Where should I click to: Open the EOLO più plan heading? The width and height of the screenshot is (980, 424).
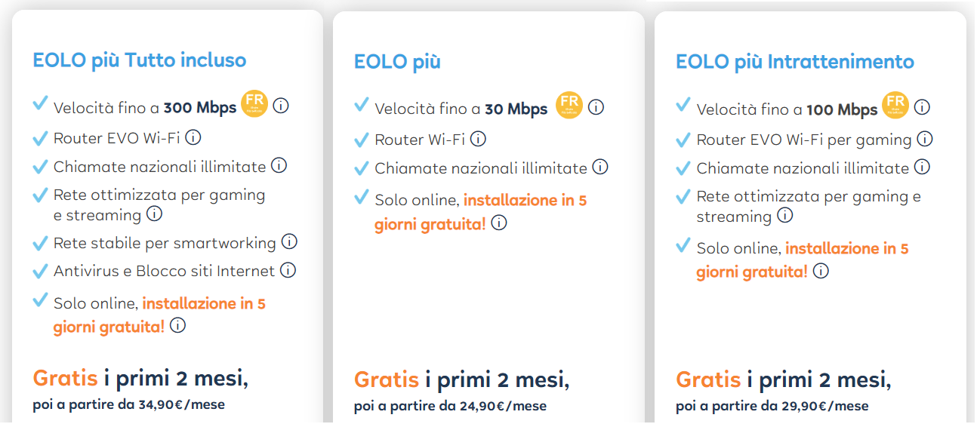(397, 62)
